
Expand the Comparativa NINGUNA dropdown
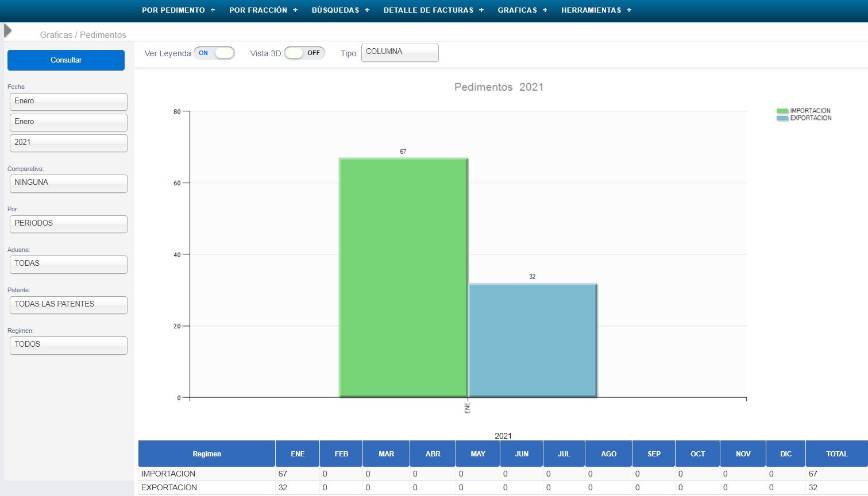pyautogui.click(x=68, y=183)
